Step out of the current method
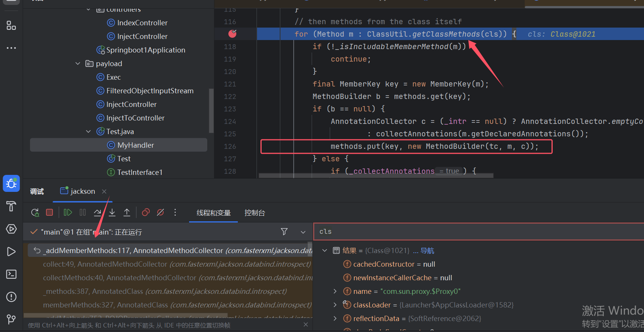 coord(127,212)
